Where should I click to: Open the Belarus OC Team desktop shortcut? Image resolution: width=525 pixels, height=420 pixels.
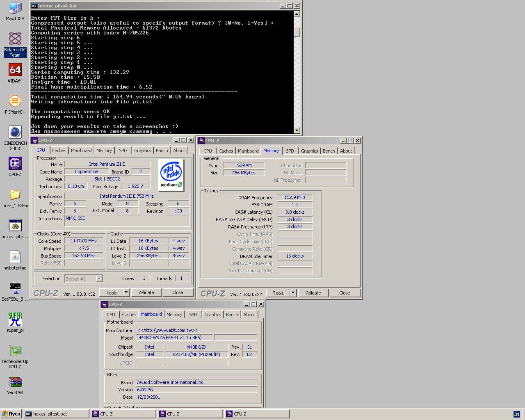tap(15, 45)
